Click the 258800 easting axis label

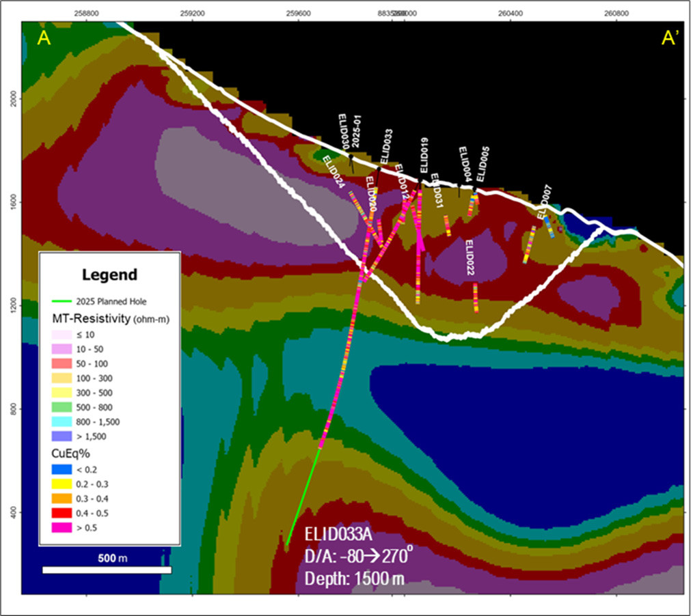click(87, 13)
